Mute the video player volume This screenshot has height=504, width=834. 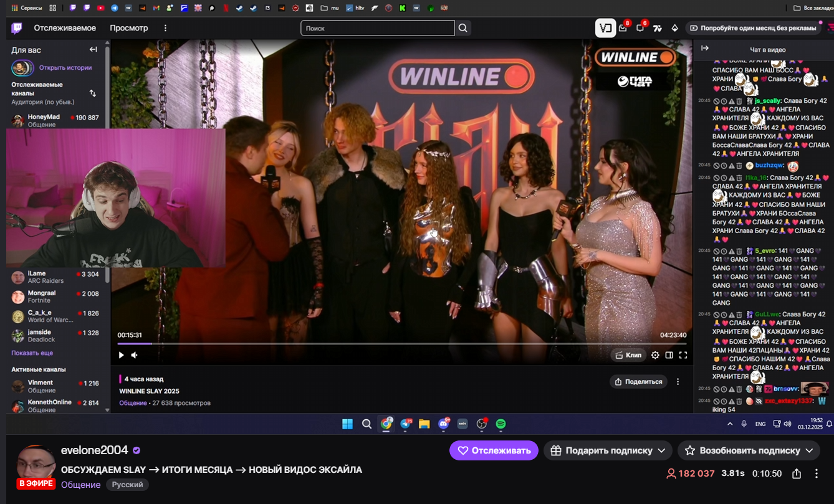pos(135,355)
